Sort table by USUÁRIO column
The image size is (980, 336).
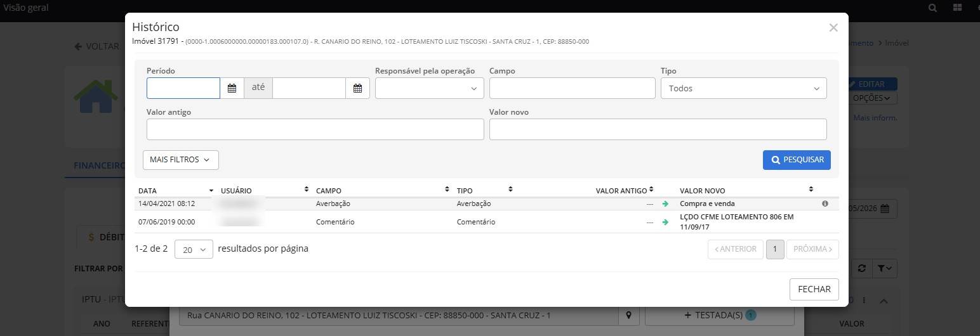(x=264, y=190)
